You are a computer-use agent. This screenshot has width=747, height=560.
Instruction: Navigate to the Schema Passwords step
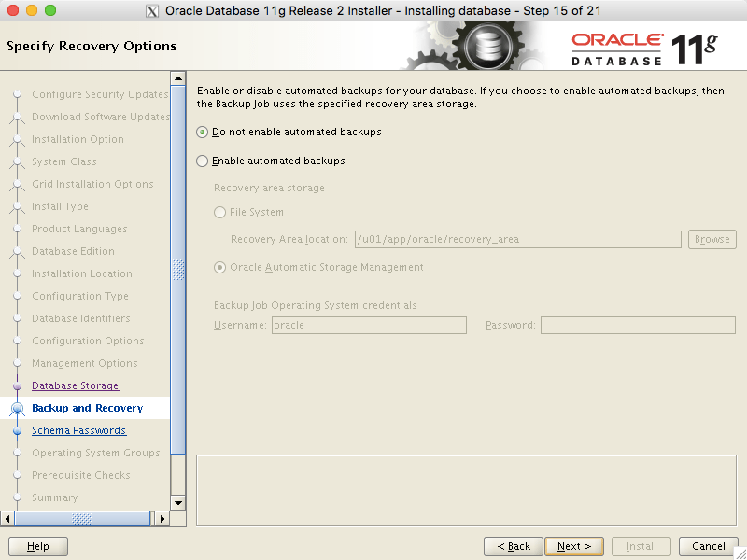[x=79, y=430]
